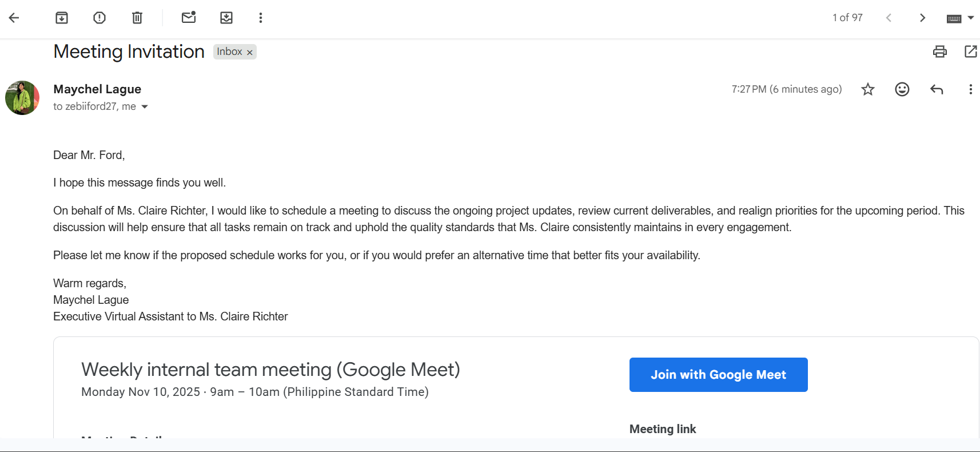980x452 pixels.
Task: Open the message More options menu
Action: click(970, 89)
